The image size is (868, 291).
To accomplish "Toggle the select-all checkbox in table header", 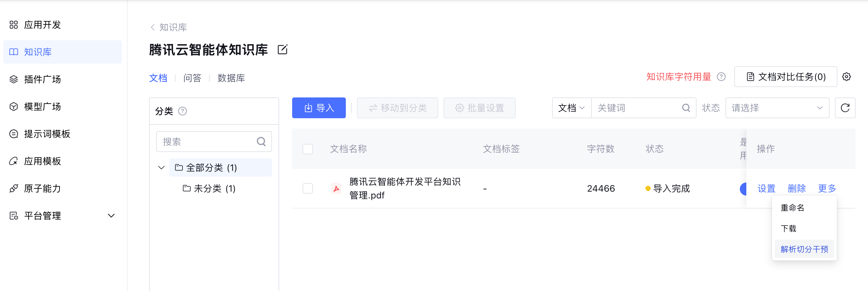I will (x=308, y=149).
